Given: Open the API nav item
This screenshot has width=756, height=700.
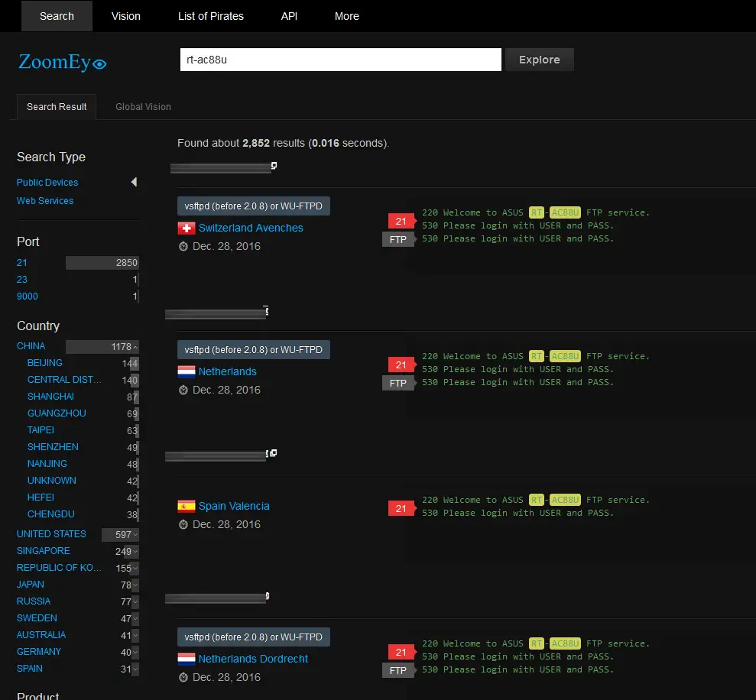Looking at the screenshot, I should 289,16.
